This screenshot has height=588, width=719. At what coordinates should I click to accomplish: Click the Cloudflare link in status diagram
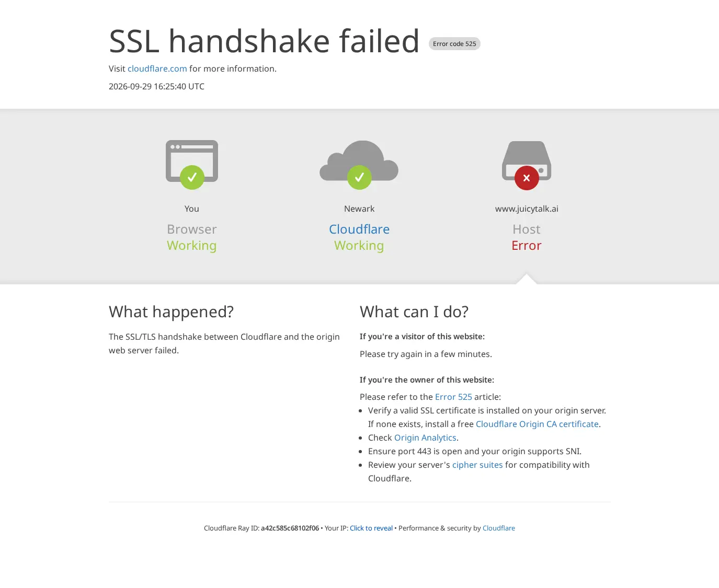click(x=359, y=229)
